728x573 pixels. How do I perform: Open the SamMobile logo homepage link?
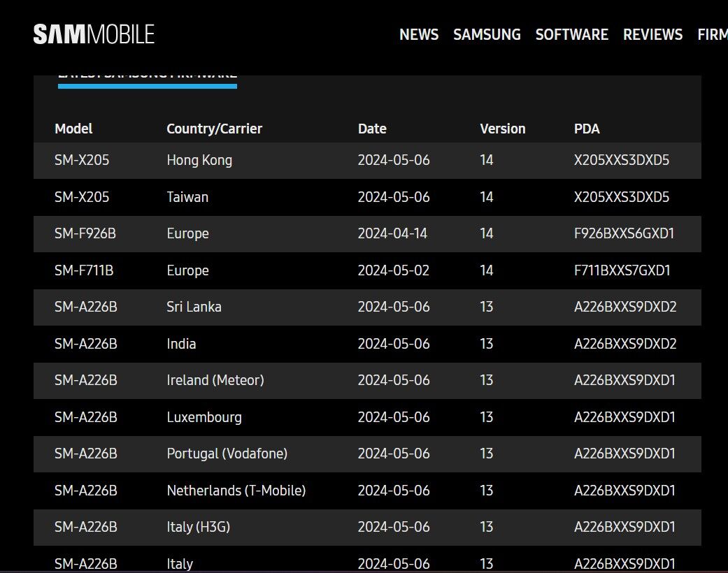[94, 34]
